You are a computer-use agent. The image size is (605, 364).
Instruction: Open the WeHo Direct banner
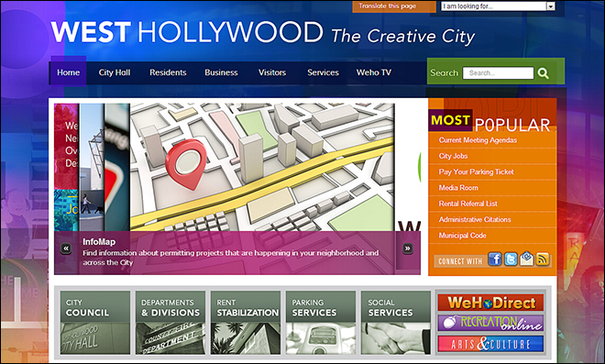[490, 303]
